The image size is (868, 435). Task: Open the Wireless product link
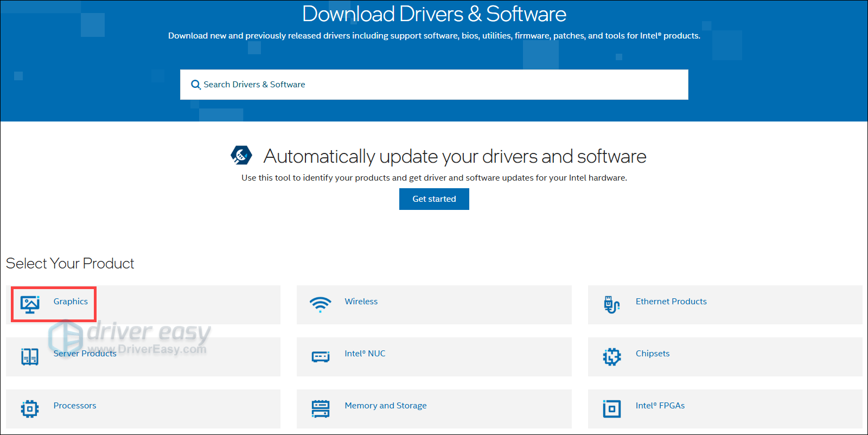tap(361, 302)
